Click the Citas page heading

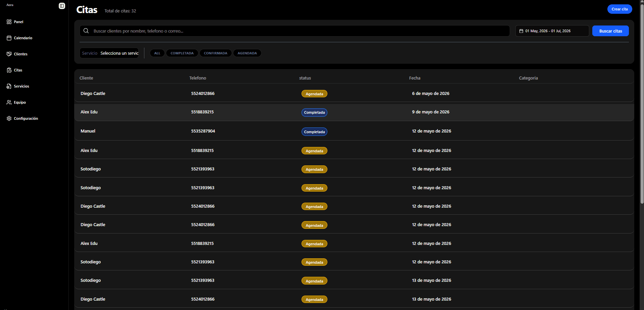[87, 10]
